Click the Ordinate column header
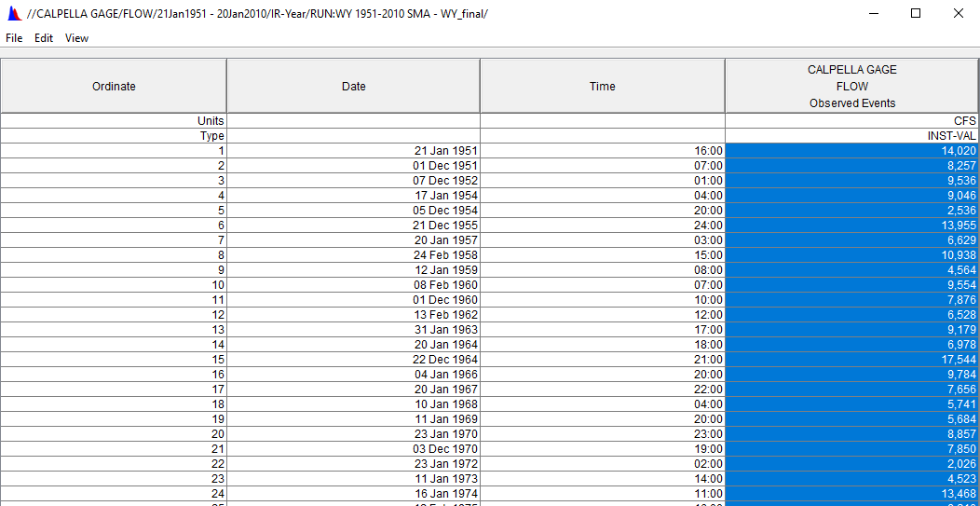980x506 pixels. (x=113, y=87)
